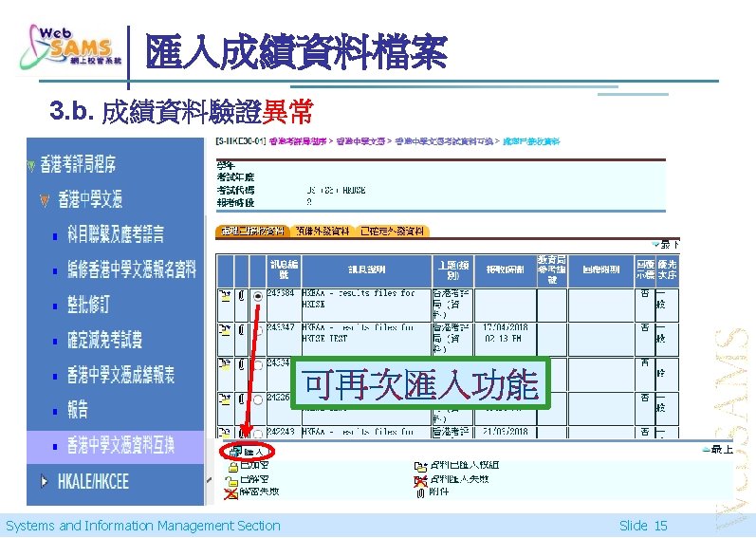This screenshot has width=756, height=538.
Task: Switch to the 預備外發資料 tab
Action: (x=323, y=232)
